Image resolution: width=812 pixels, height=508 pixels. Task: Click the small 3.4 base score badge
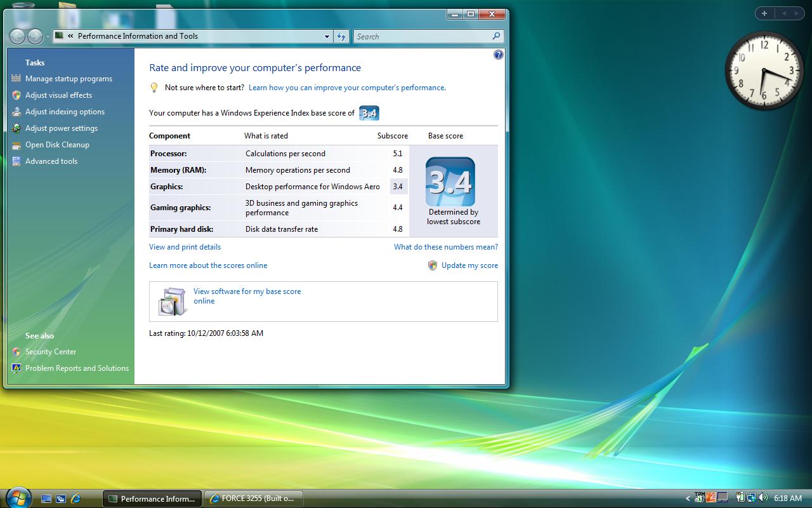369,113
